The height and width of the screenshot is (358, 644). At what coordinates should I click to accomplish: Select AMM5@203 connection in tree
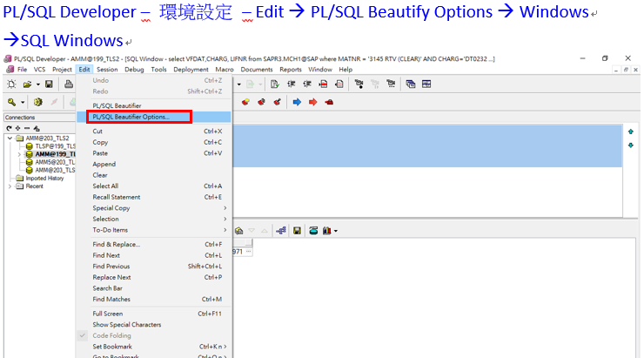56,162
